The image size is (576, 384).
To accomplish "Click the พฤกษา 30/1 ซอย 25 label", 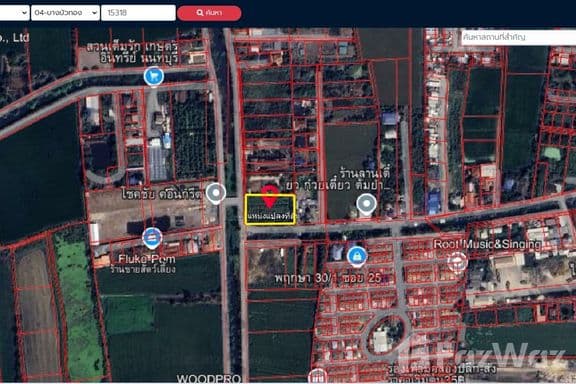I will 328,278.
